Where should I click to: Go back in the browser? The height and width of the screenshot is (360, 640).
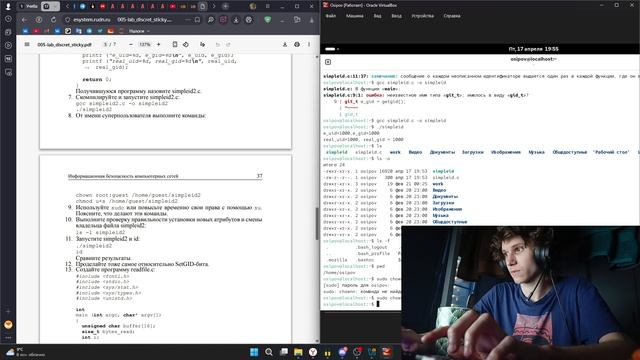click(24, 20)
